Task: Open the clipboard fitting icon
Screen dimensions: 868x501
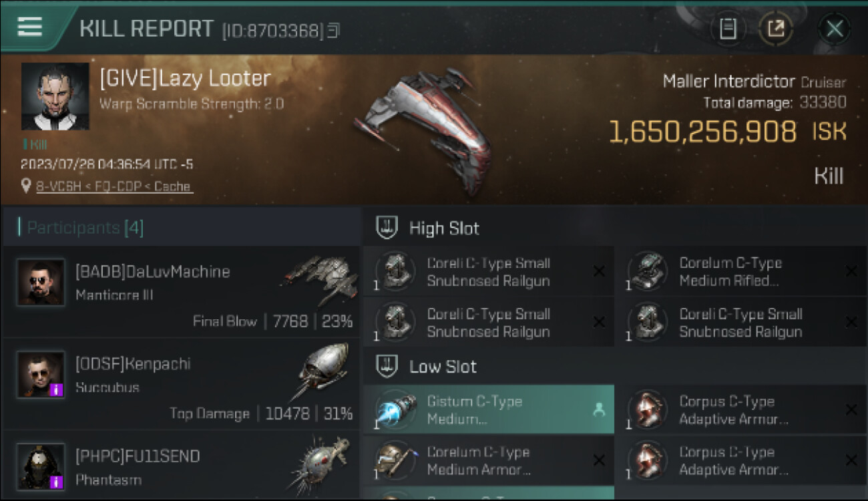Action: [728, 28]
